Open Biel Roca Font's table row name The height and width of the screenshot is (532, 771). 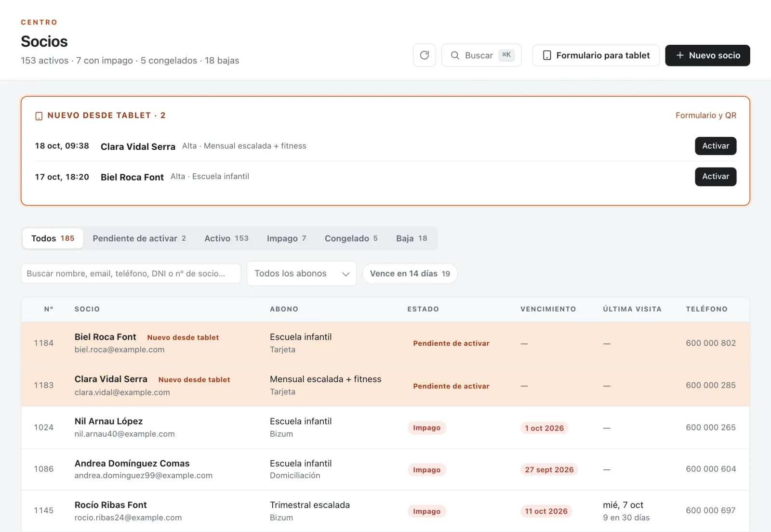(105, 337)
